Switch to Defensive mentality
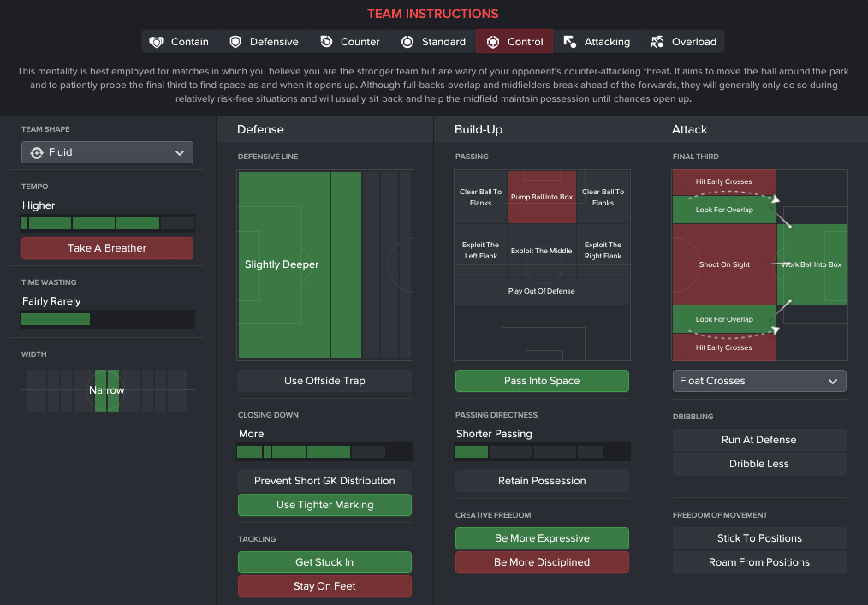The height and width of the screenshot is (605, 868). [264, 42]
